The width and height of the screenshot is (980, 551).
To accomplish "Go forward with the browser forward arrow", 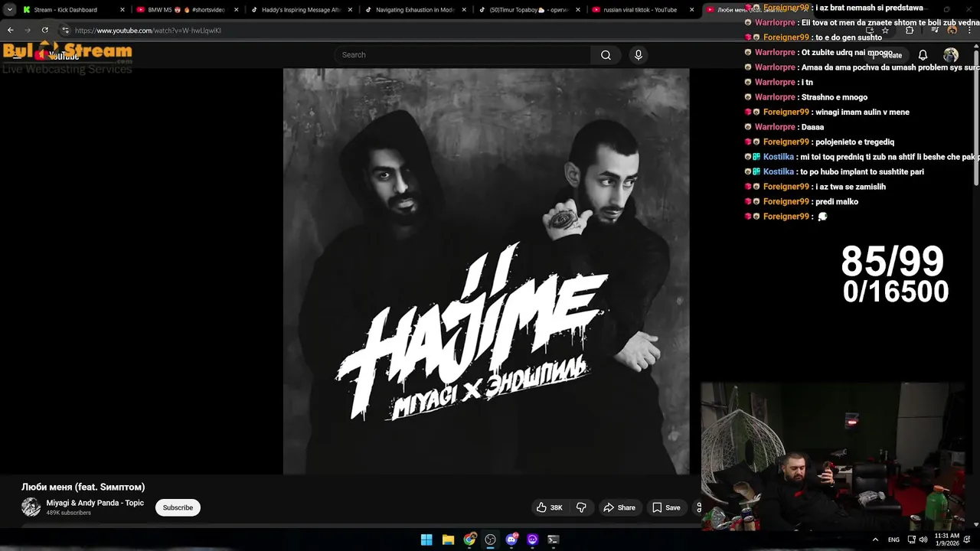I will coord(28,31).
